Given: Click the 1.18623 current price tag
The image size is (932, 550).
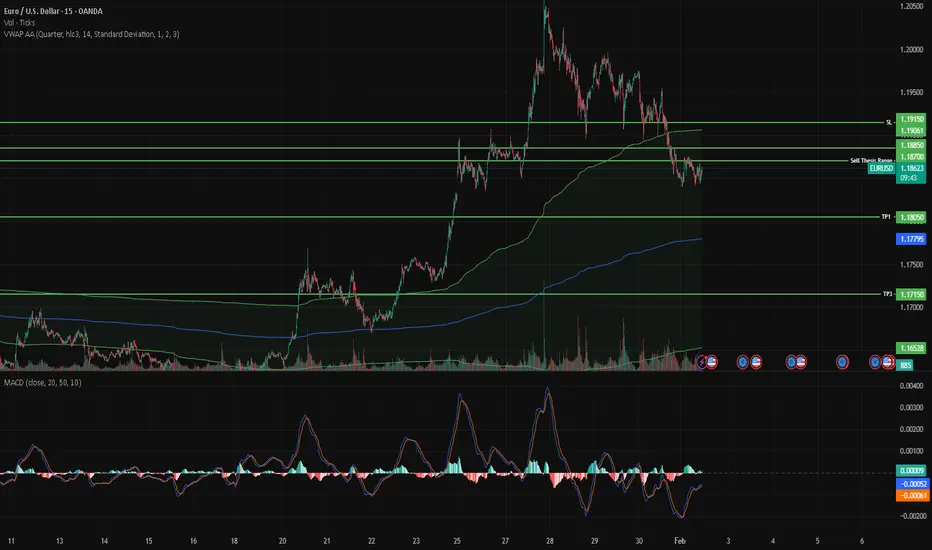Looking at the screenshot, I should [911, 168].
